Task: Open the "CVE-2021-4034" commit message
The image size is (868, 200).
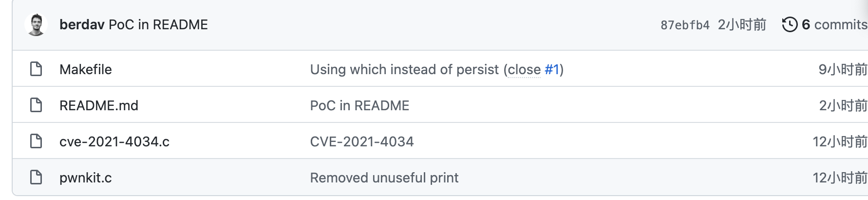Action: coord(362,142)
